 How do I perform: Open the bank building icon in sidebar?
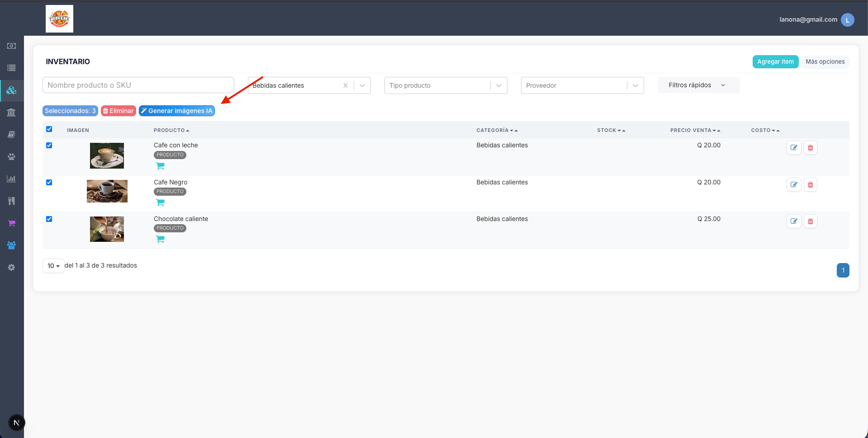click(11, 112)
